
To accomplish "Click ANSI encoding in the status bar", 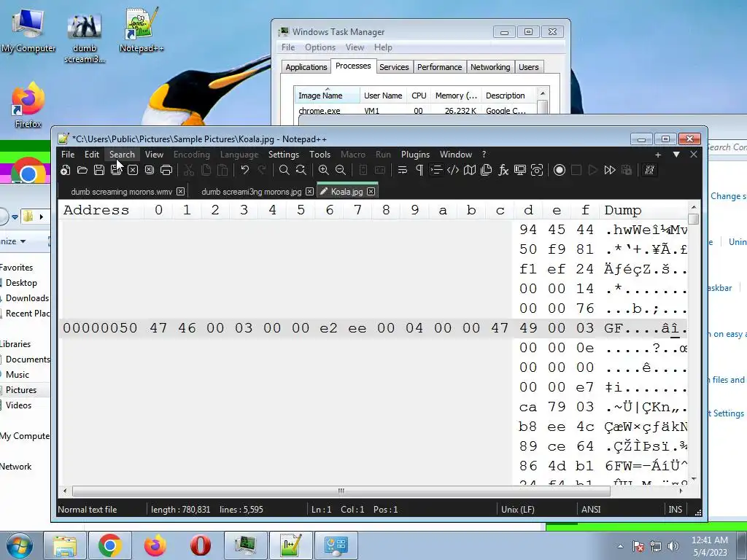I will click(591, 510).
